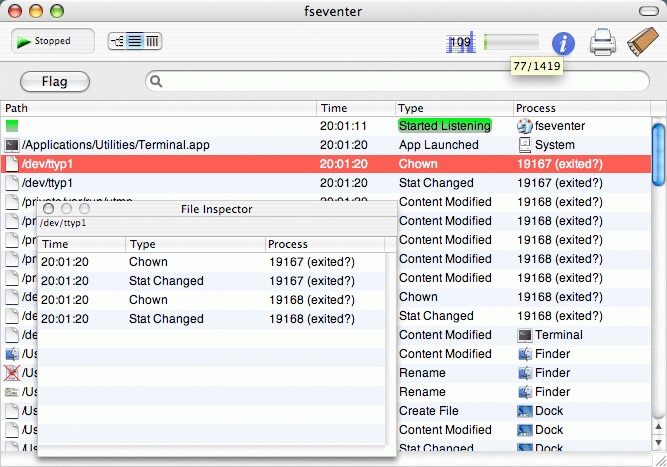Click the fseventer process icon
Image resolution: width=667 pixels, height=467 pixels.
(x=525, y=126)
